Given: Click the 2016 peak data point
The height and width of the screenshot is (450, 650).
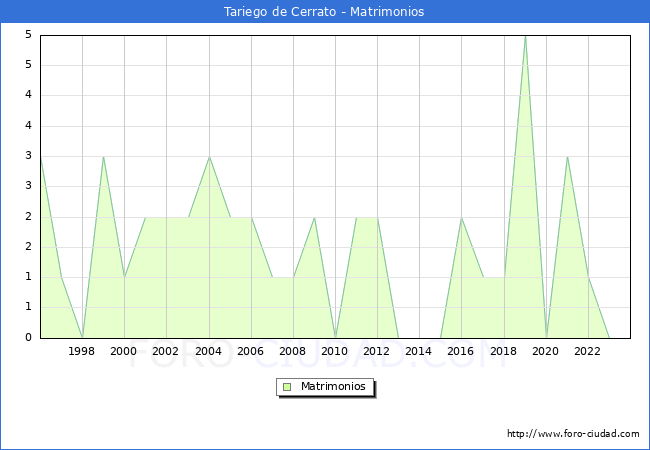Looking at the screenshot, I should (x=461, y=218).
